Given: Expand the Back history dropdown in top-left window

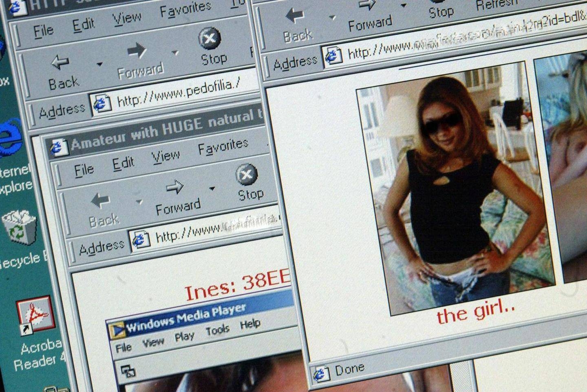Looking at the screenshot, I should coord(99,64).
